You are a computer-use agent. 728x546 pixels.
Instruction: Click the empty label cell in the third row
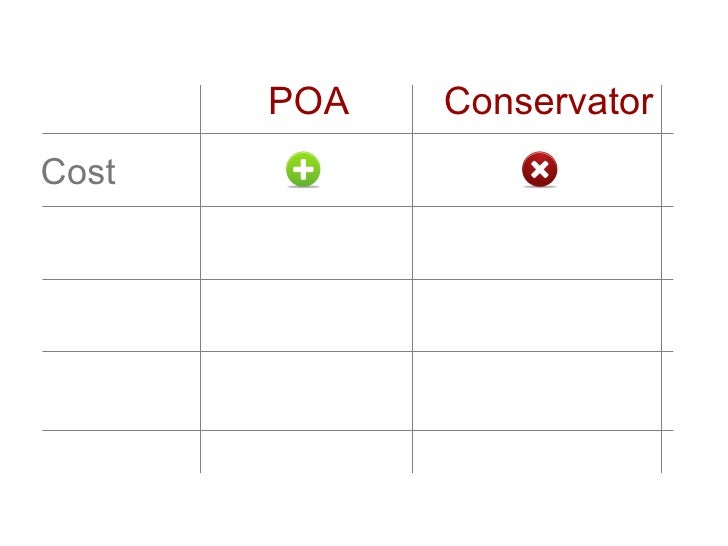[121, 315]
